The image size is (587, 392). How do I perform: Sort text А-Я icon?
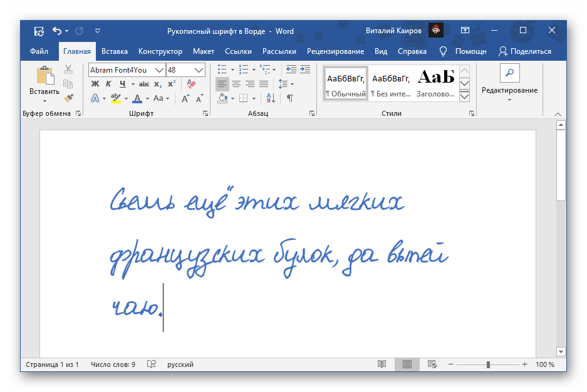(271, 98)
